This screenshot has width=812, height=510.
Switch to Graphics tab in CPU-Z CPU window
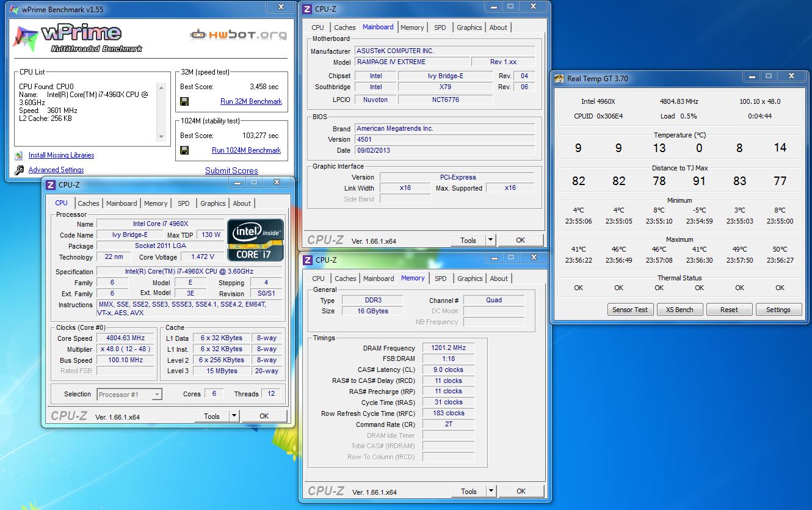[213, 203]
